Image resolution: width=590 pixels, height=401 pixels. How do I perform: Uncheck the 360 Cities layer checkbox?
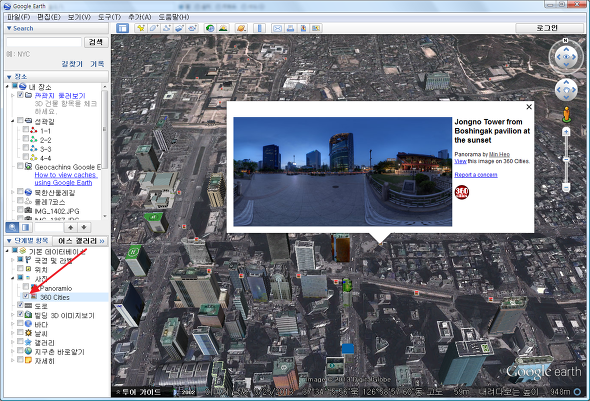[26, 296]
